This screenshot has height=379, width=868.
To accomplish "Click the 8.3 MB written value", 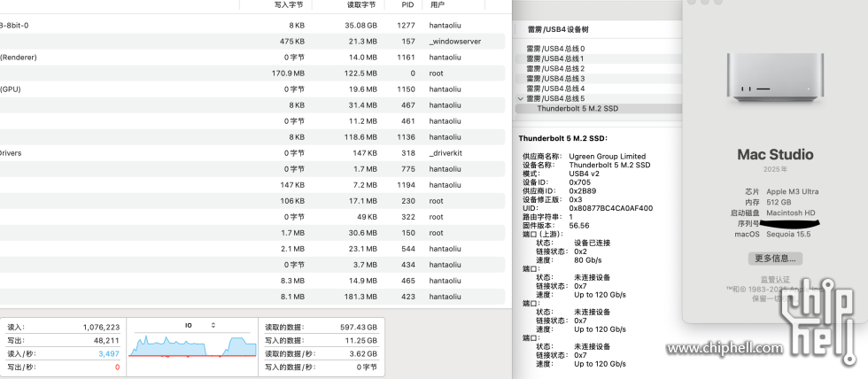I will (292, 281).
